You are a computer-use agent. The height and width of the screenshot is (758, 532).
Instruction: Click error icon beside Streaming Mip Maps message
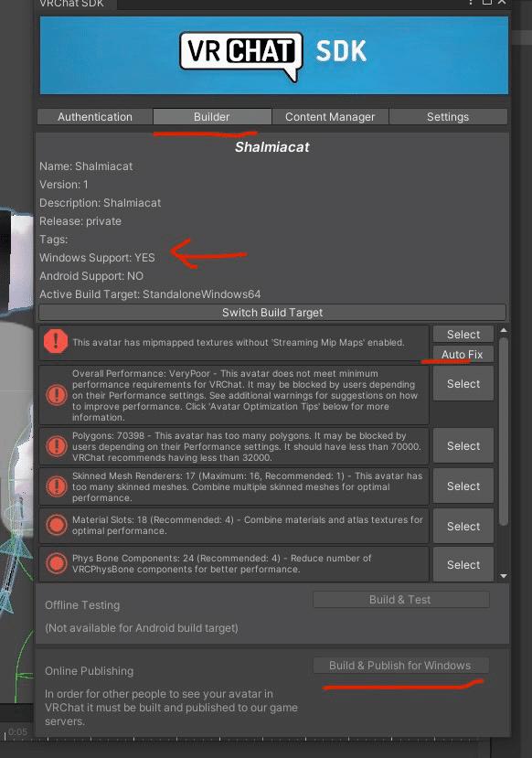point(56,341)
